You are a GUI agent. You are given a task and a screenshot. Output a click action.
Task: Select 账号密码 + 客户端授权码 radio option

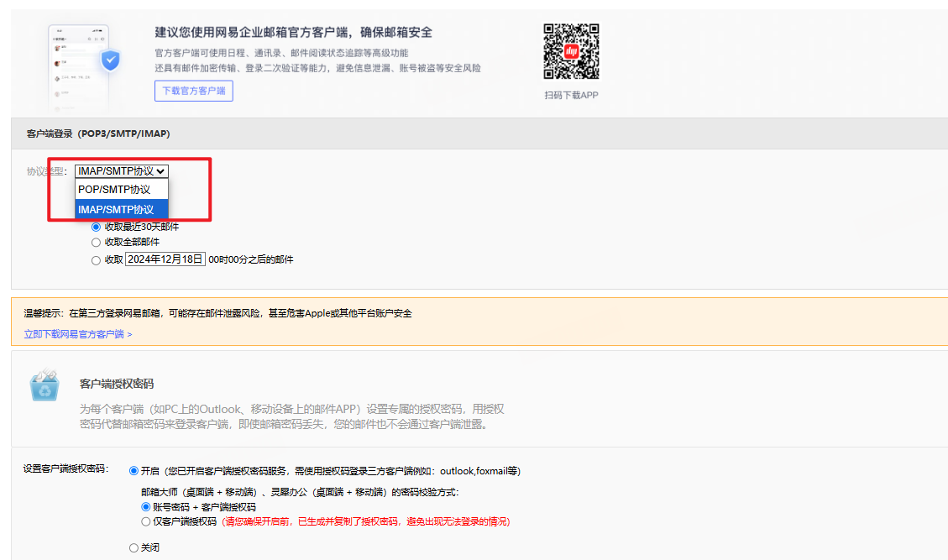coord(146,507)
